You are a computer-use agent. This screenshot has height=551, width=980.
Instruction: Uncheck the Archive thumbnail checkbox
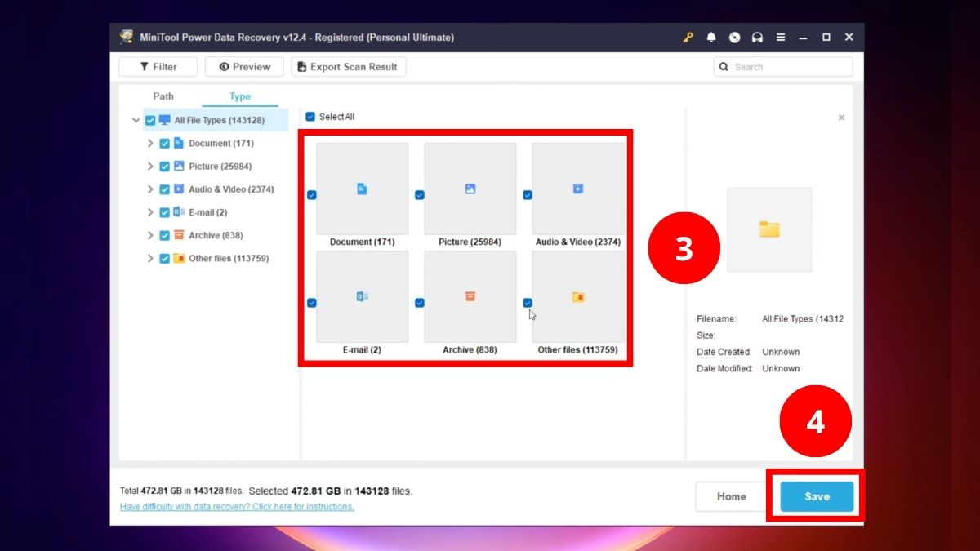click(x=419, y=302)
